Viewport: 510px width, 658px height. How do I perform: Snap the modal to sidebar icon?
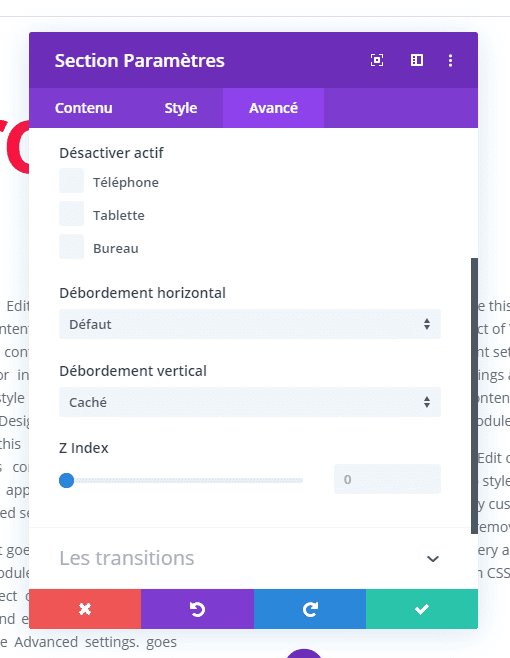pyautogui.click(x=416, y=60)
